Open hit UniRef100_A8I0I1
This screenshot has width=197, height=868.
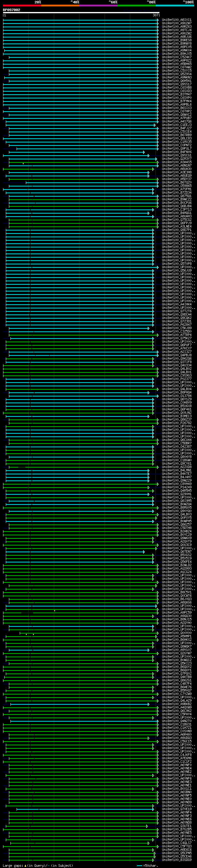pyautogui.click(x=177, y=20)
